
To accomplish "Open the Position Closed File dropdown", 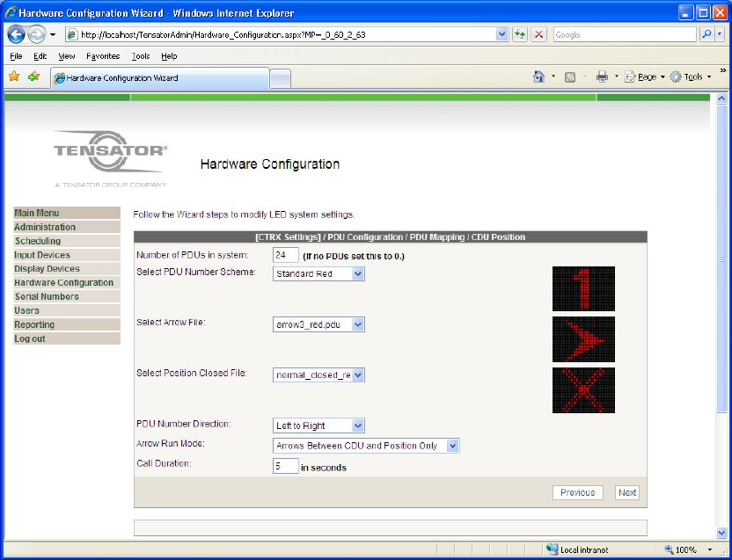I will coord(318,375).
